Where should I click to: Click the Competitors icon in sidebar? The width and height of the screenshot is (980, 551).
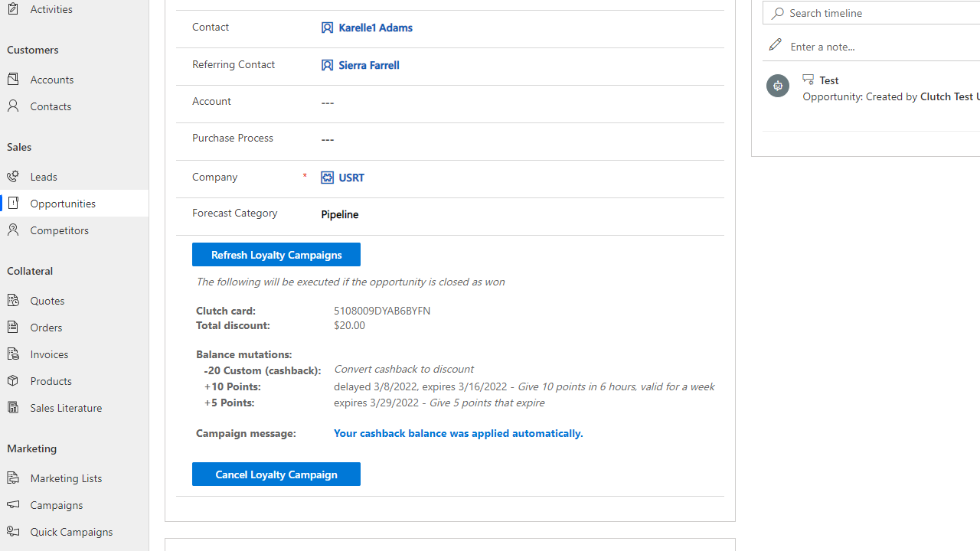tap(13, 230)
